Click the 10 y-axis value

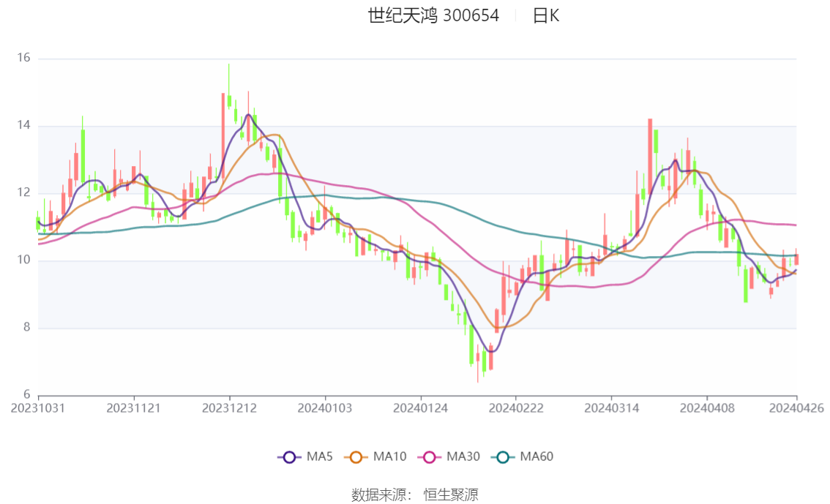pyautogui.click(x=24, y=260)
